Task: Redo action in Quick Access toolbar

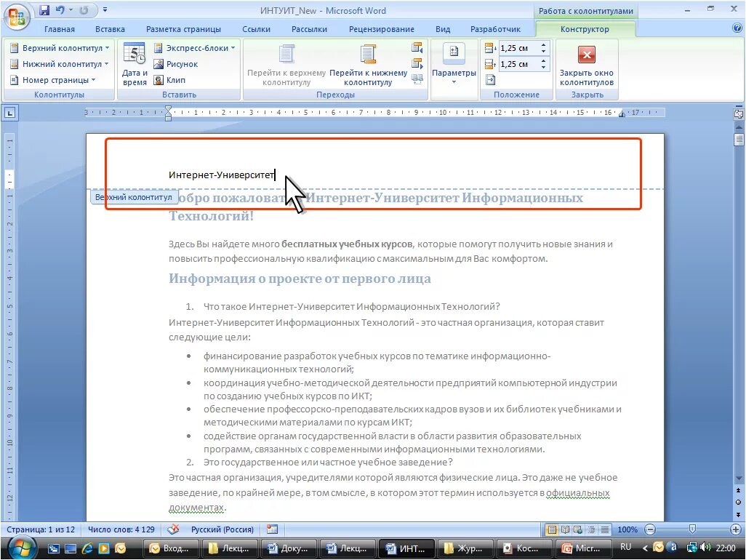Action: 84,10
